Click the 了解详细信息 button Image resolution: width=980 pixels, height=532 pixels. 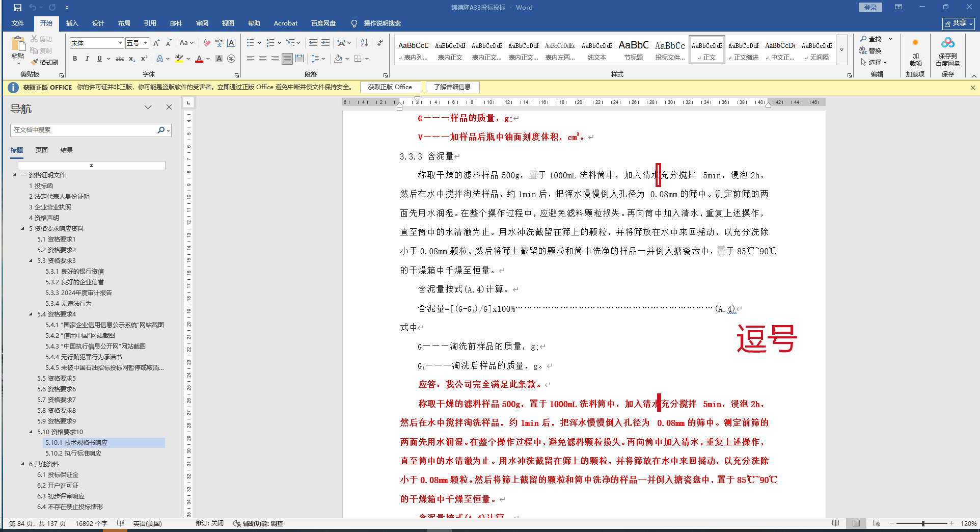[452, 87]
